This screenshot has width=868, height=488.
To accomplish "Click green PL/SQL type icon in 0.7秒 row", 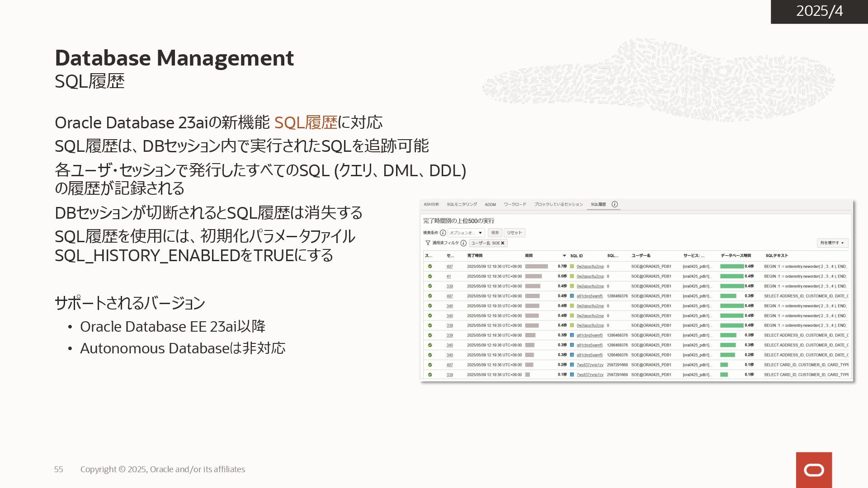I will 572,267.
